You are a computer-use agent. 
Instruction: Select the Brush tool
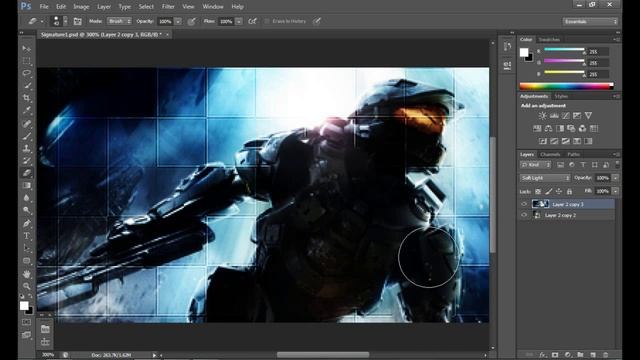(x=27, y=136)
